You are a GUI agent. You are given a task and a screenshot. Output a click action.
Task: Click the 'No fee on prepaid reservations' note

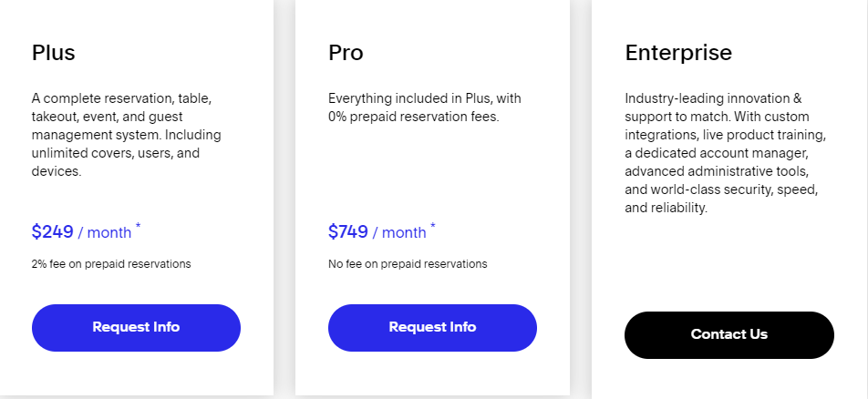[x=408, y=264]
